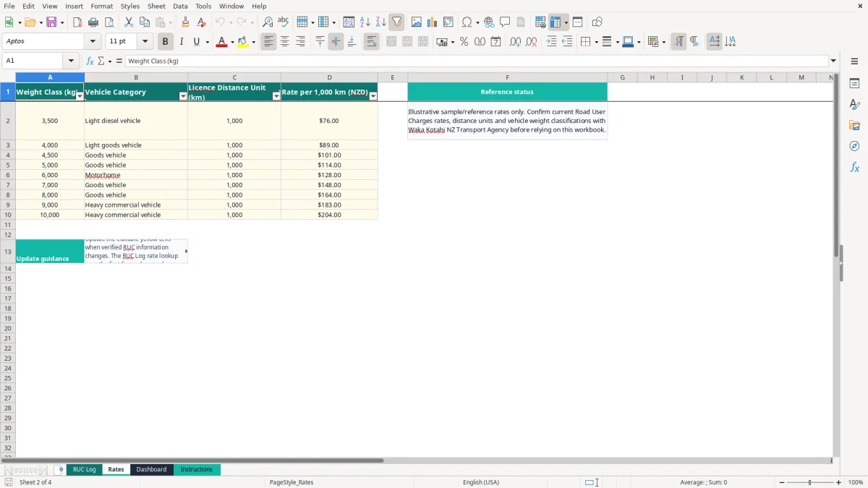Open the Sheet menu
The width and height of the screenshot is (868, 488).
(x=156, y=6)
